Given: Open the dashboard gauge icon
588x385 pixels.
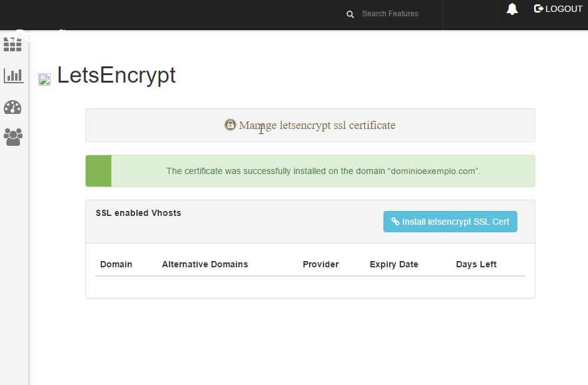Looking at the screenshot, I should coord(13,107).
